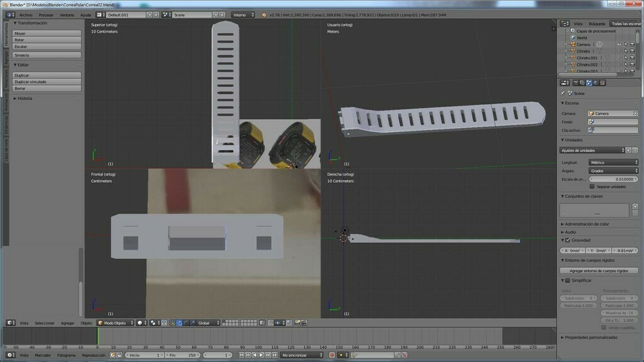The width and height of the screenshot is (644, 362).
Task: Click Agregar entorno de cuerpos rígidos
Action: [599, 270]
